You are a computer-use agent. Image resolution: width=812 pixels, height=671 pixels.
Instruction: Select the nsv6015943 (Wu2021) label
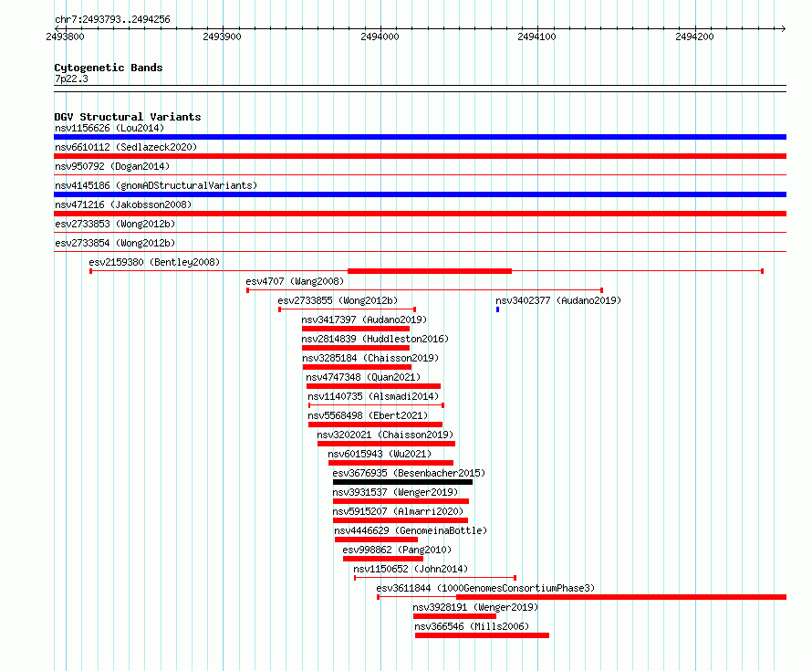point(380,454)
